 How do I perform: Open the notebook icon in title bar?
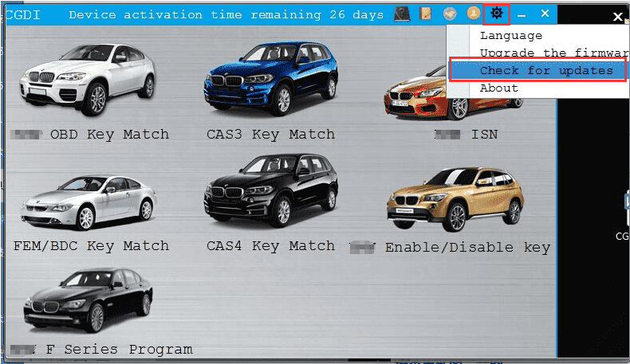426,14
